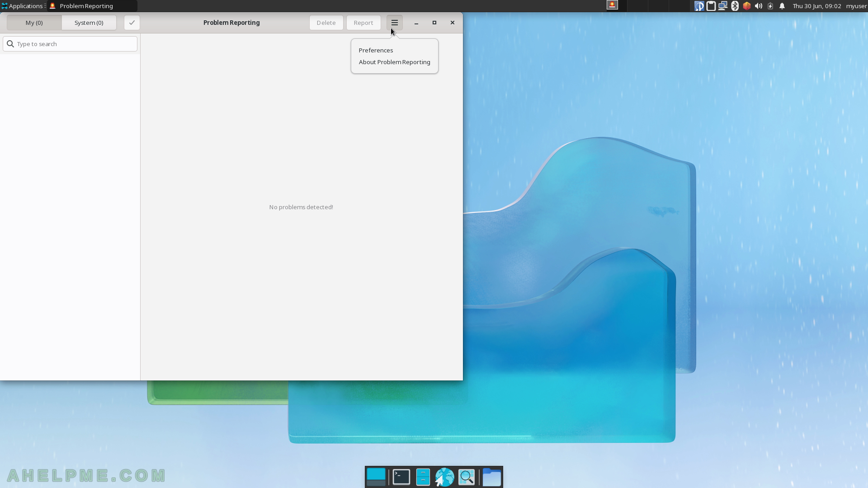868x488 pixels.
Task: Close the Problem Reporting window
Action: coord(453,23)
